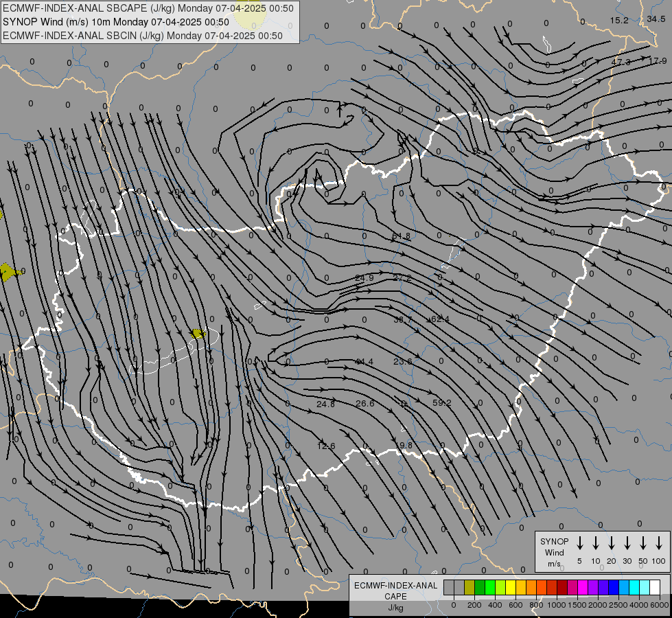Click the 44.4 value on the map
This screenshot has height=618, width=672.
pyautogui.click(x=364, y=362)
